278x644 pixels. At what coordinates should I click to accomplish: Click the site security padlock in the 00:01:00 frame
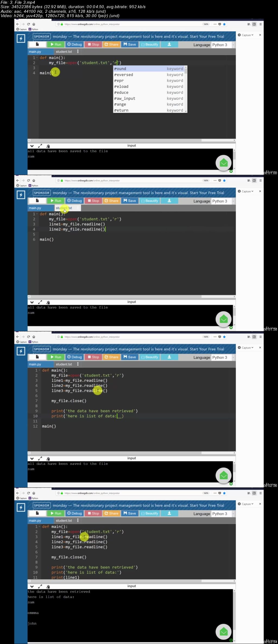point(62,24)
